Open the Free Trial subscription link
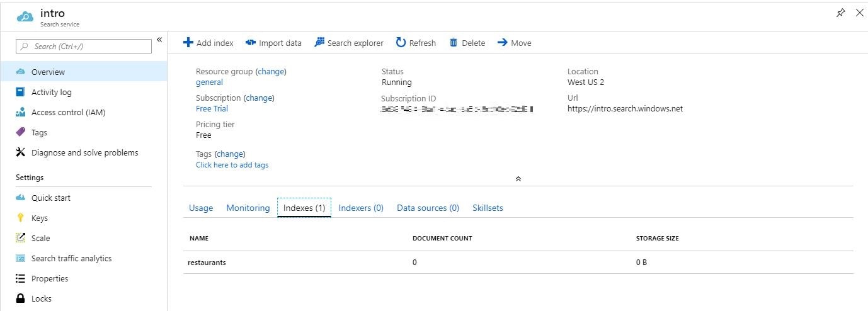 (212, 108)
